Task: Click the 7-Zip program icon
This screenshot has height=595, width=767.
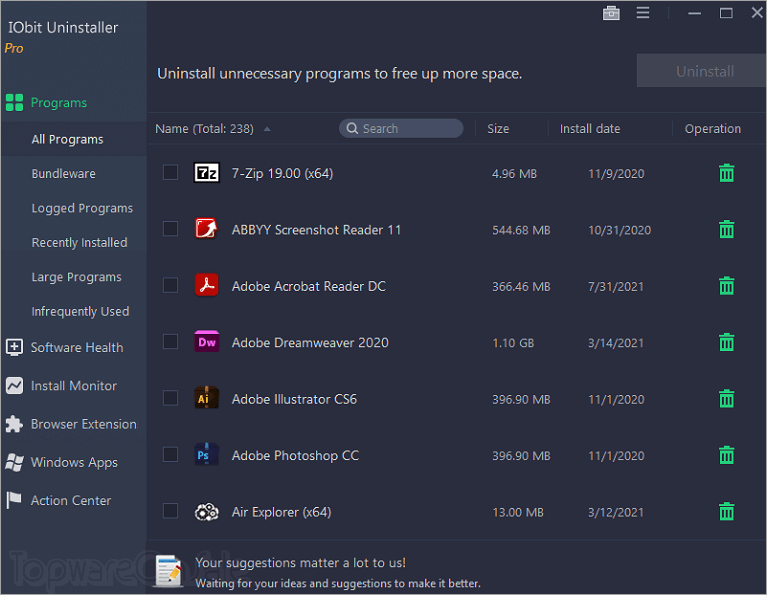Action: [206, 173]
